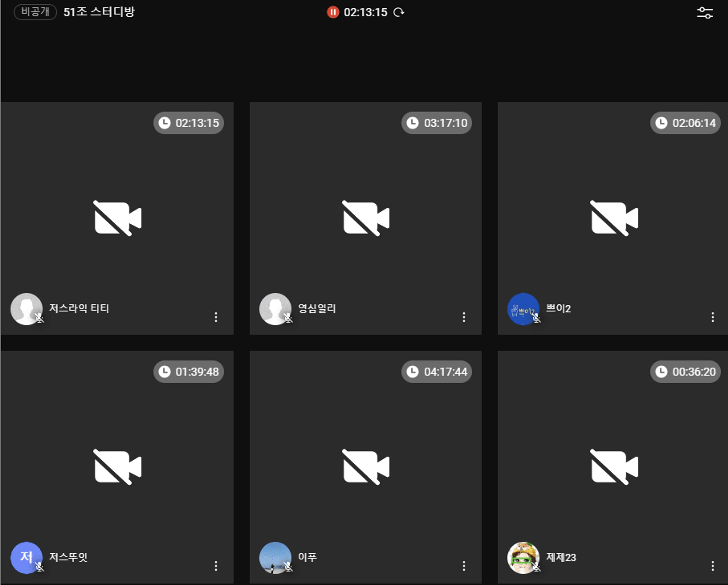The width and height of the screenshot is (728, 585).
Task: Click muted mic icon on 영심일리's avatar
Action: [x=288, y=318]
